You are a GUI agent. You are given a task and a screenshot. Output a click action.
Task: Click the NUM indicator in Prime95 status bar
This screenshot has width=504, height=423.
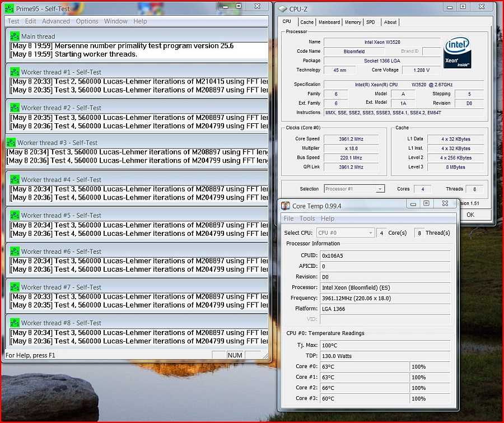click(x=235, y=355)
